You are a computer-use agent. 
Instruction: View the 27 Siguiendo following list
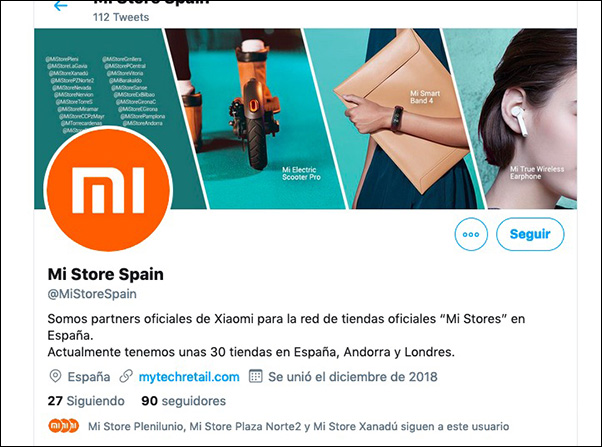click(86, 401)
